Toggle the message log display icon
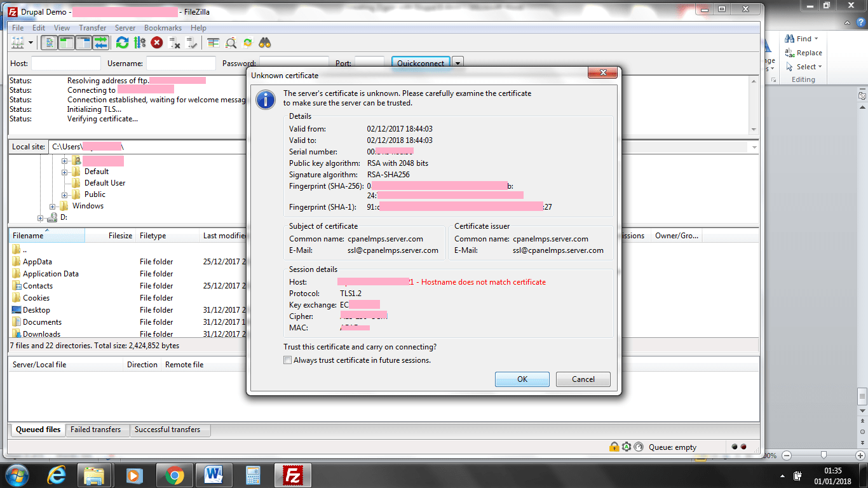 click(x=49, y=43)
